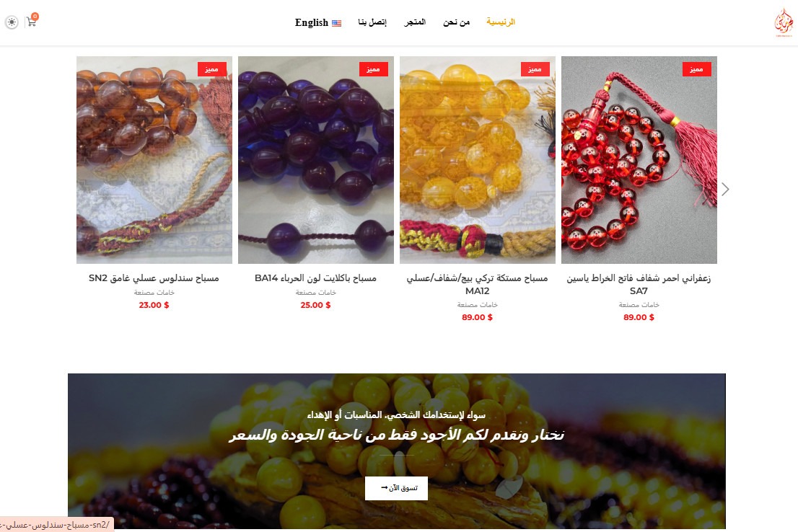Open the BA14 purple bakelite rosary image
798x532 pixels.
(x=316, y=160)
